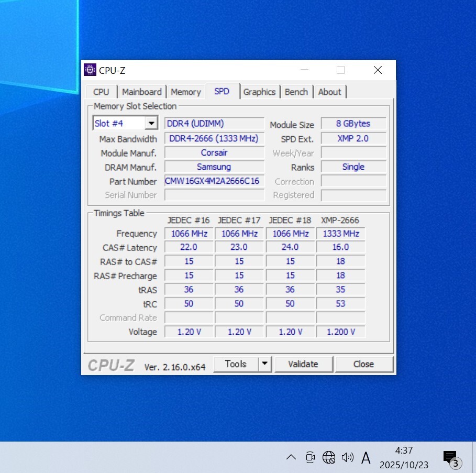Screen dimensions: 476x473
Task: Click the IME input mode 'A' indicator
Action: [x=366, y=458]
